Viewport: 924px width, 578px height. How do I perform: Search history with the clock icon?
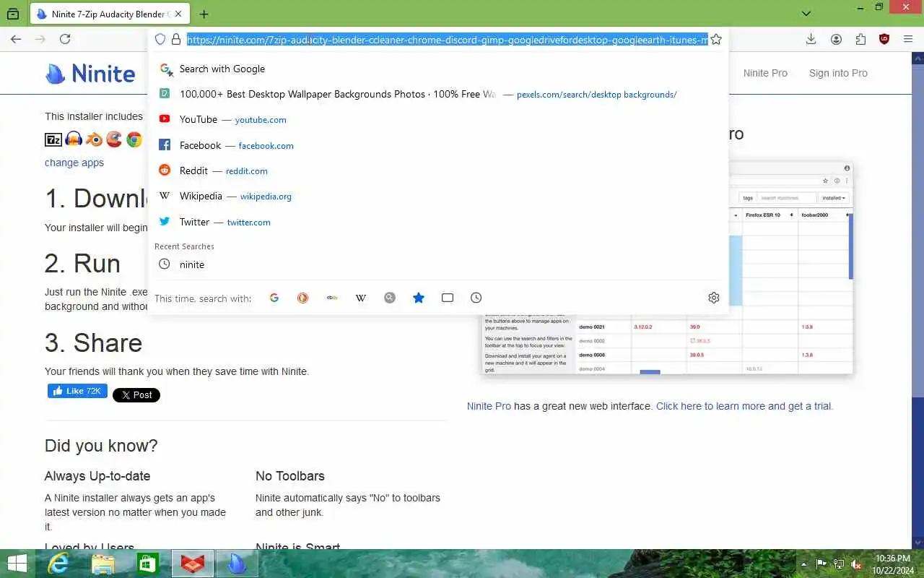tap(476, 298)
